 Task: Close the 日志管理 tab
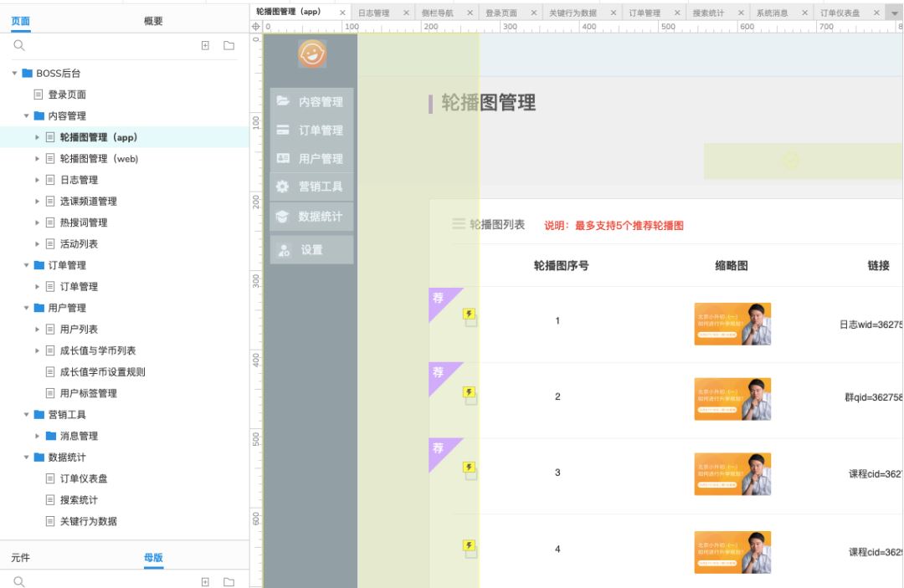pos(406,13)
